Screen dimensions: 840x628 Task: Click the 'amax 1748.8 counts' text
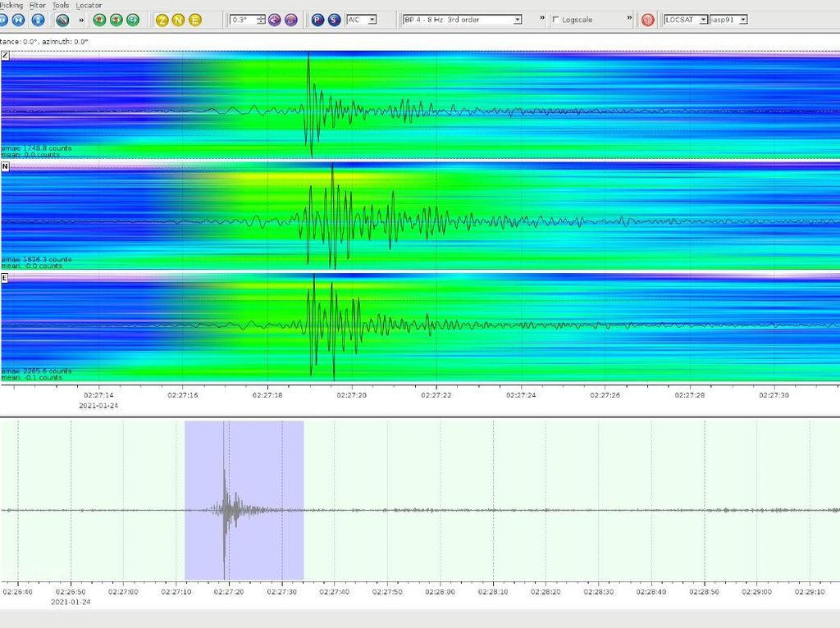pyautogui.click(x=36, y=148)
